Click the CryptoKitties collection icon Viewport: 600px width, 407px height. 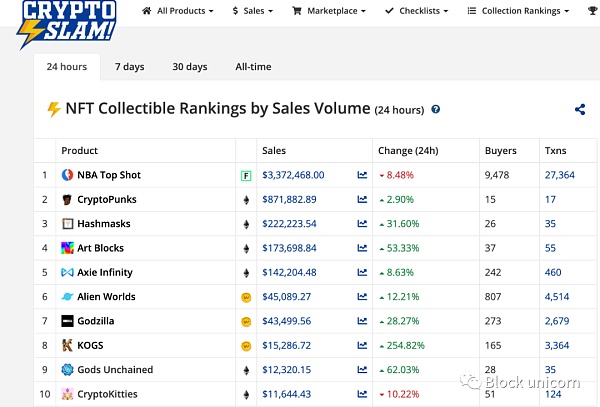click(x=67, y=394)
